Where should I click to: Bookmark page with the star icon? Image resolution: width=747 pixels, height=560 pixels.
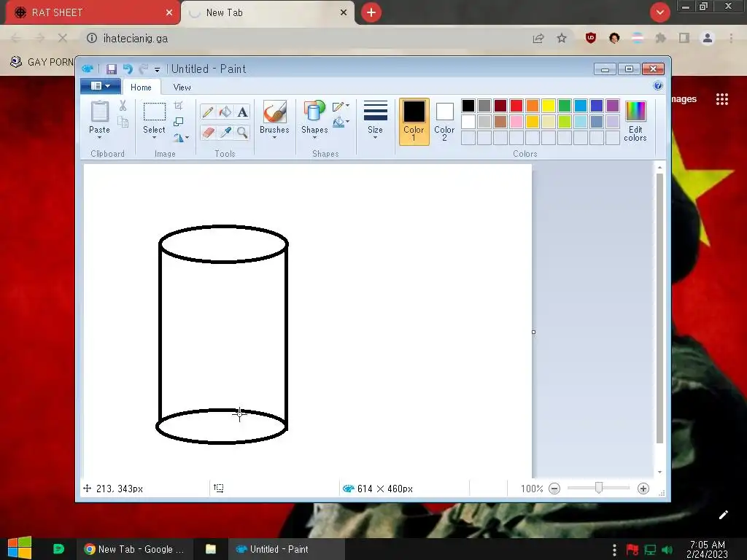tap(562, 38)
